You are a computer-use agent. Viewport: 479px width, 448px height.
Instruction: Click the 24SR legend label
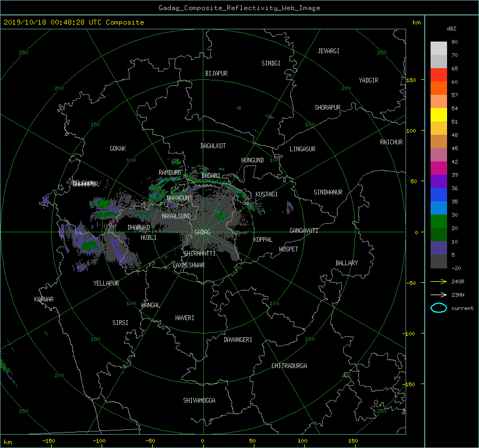coord(458,282)
